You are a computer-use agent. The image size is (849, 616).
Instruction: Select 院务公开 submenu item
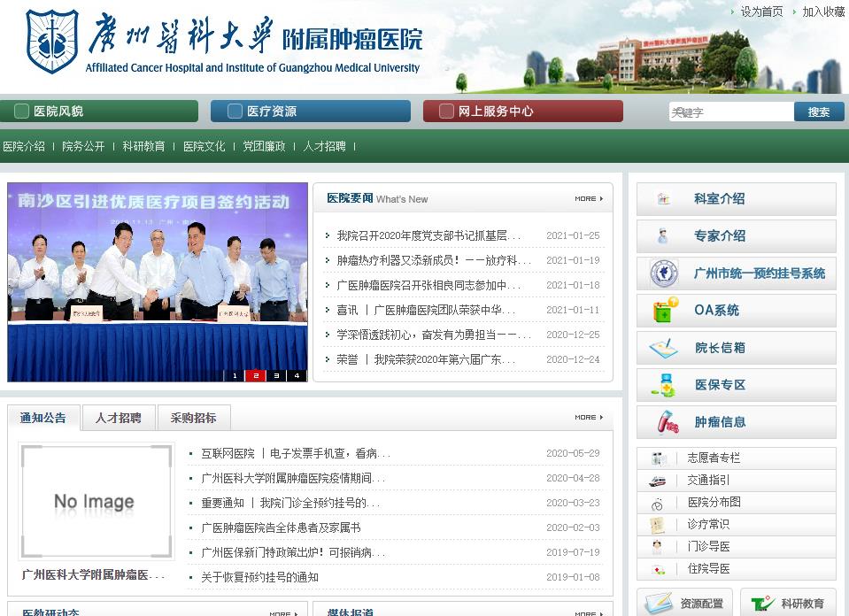point(83,146)
